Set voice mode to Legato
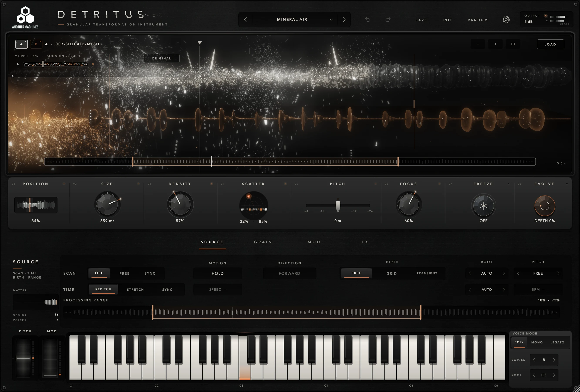The image size is (580, 392). tap(557, 342)
